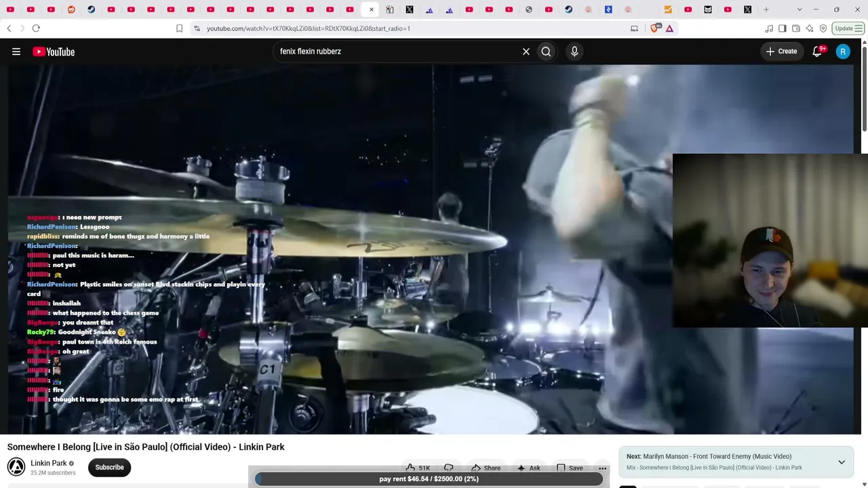Open the tab search dropdown
Screen dimensions: 868x488
pyautogui.click(x=800, y=9)
